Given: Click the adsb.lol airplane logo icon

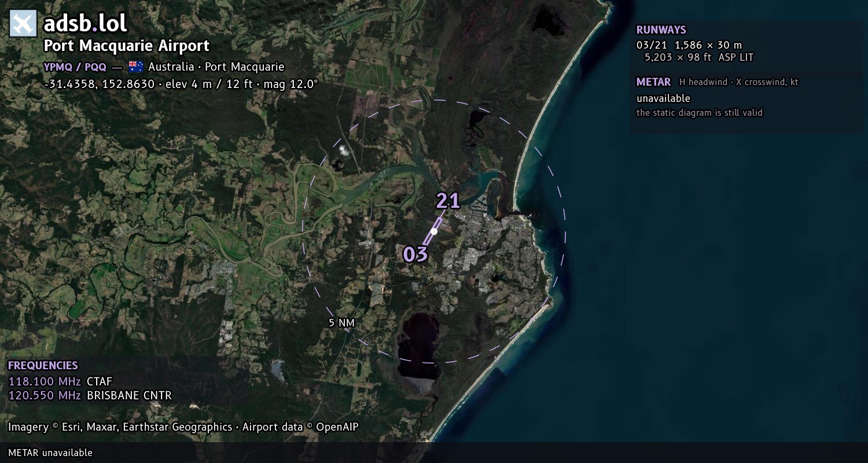Looking at the screenshot, I should pos(23,24).
